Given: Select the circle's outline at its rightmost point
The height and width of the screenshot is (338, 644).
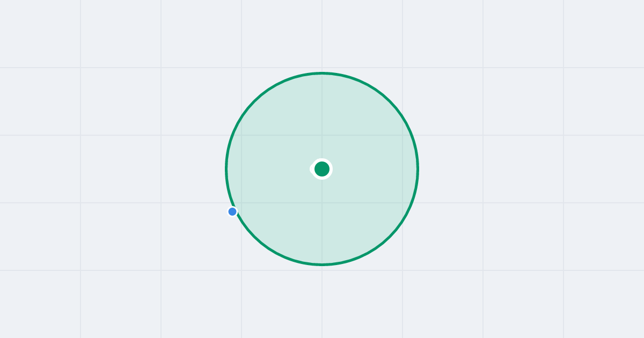Looking at the screenshot, I should pyautogui.click(x=418, y=169).
